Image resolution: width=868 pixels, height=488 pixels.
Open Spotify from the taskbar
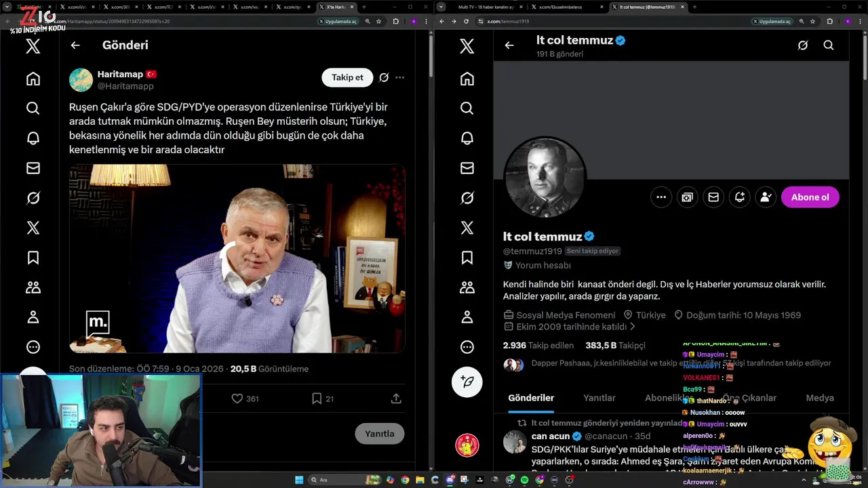[x=524, y=480]
